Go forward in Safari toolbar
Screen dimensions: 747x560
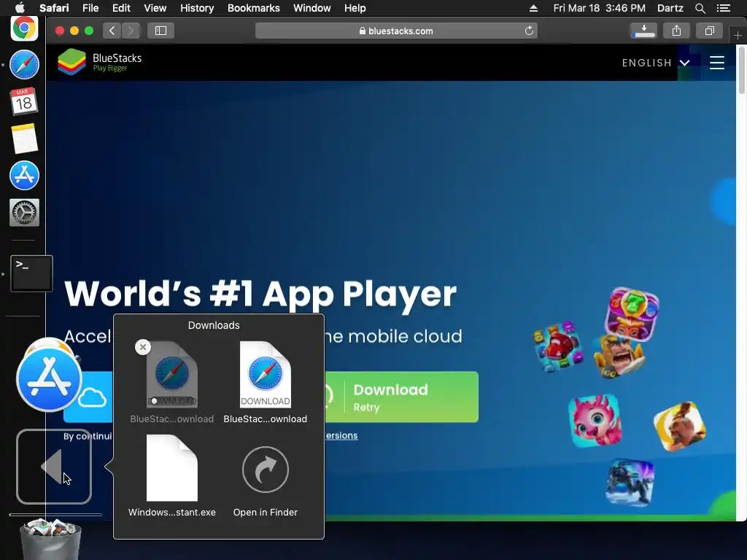point(131,31)
